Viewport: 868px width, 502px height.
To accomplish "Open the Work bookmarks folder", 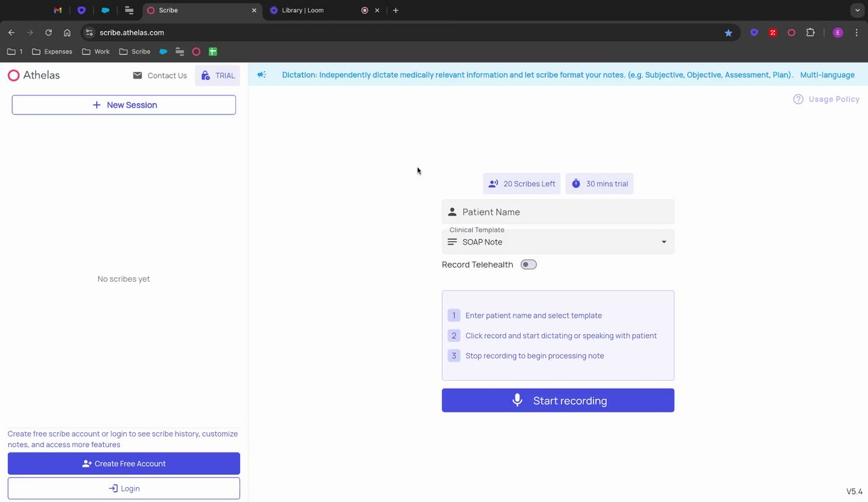I will [x=96, y=51].
